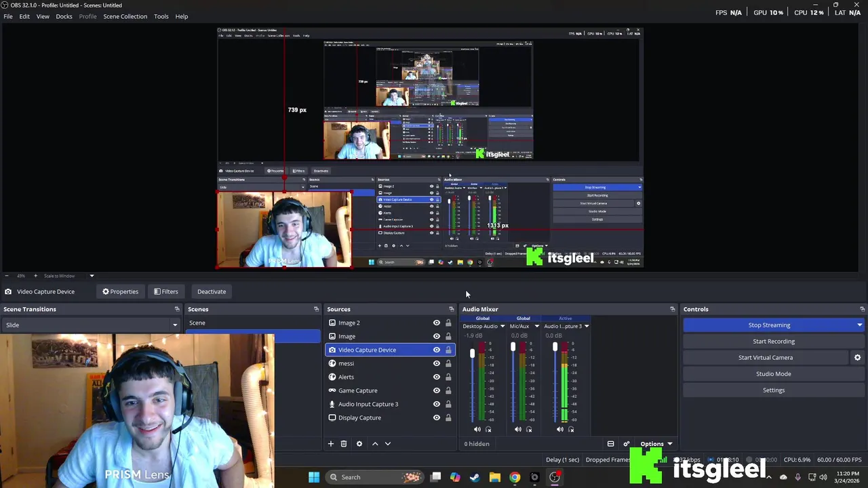Click the Deactivate button
The width and height of the screenshot is (868, 488).
212,291
